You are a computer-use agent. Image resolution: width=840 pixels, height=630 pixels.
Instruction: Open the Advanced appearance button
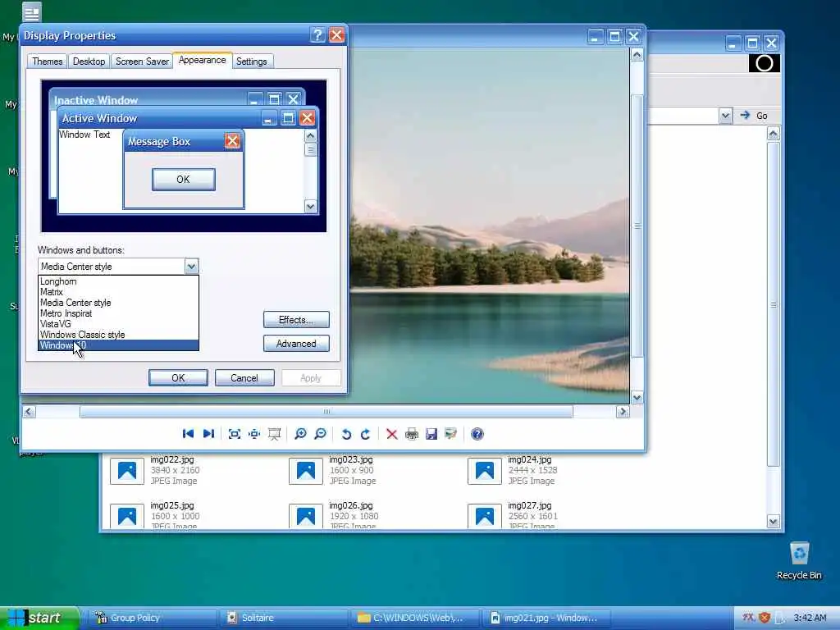coord(296,344)
